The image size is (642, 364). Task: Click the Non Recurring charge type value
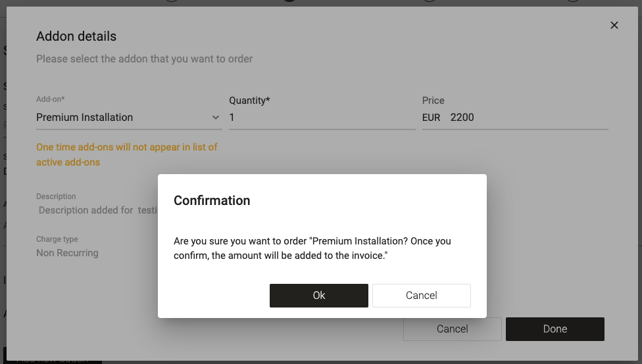click(67, 253)
